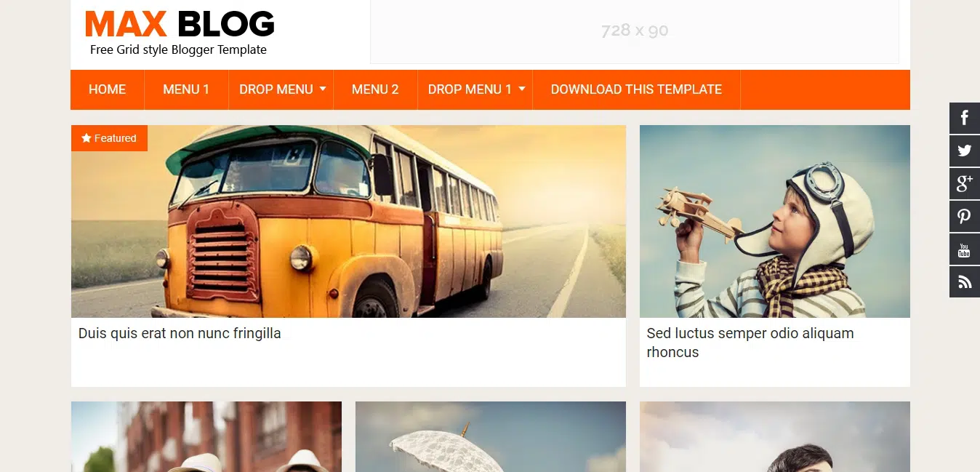Subscribe via the RSS feed icon

click(x=965, y=281)
